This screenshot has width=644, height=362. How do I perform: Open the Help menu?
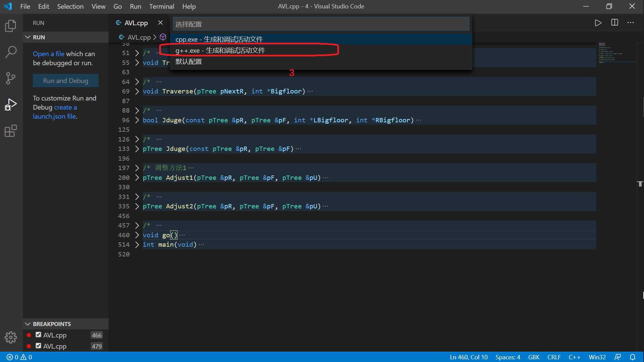coord(189,6)
